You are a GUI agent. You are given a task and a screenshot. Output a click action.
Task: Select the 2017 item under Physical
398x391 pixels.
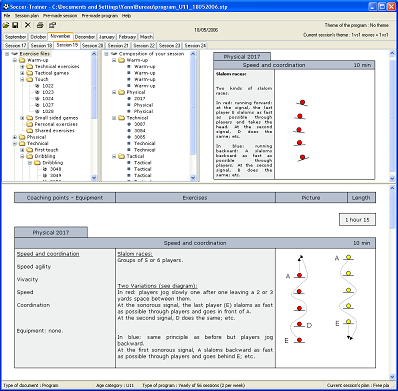pos(140,98)
